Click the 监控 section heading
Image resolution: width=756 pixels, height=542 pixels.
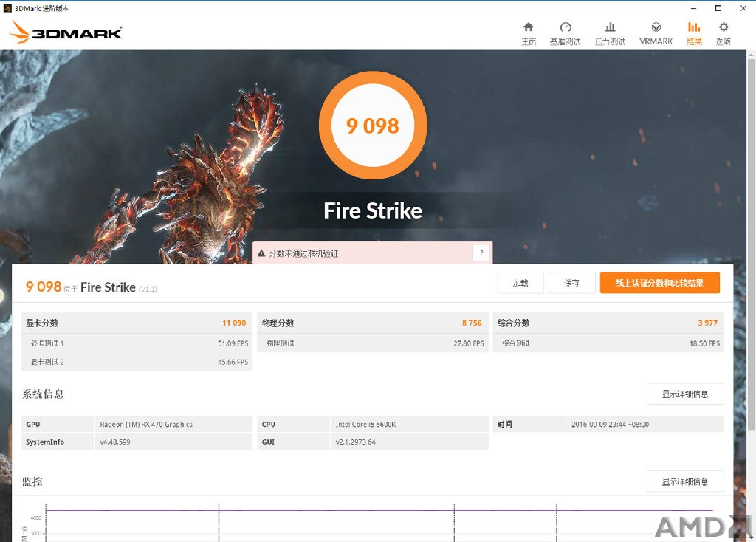32,481
